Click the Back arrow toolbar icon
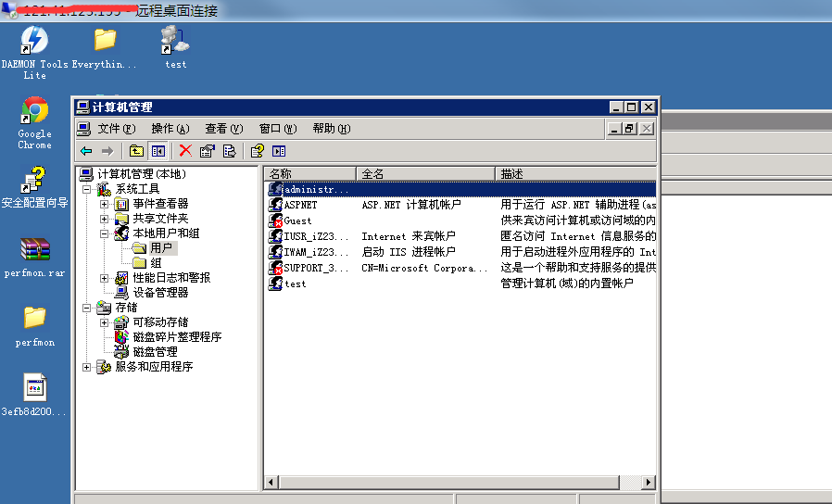 tap(86, 151)
